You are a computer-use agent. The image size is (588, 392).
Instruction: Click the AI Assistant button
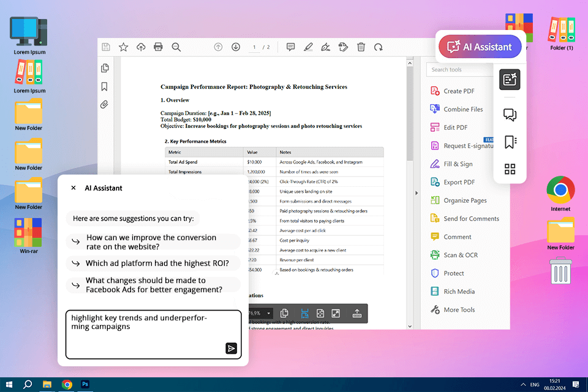(480, 47)
